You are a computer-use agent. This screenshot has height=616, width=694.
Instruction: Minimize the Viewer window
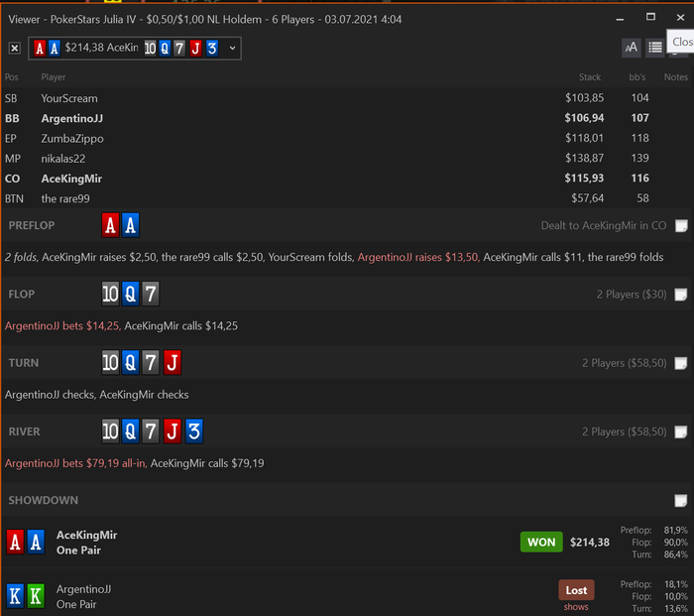tap(620, 18)
